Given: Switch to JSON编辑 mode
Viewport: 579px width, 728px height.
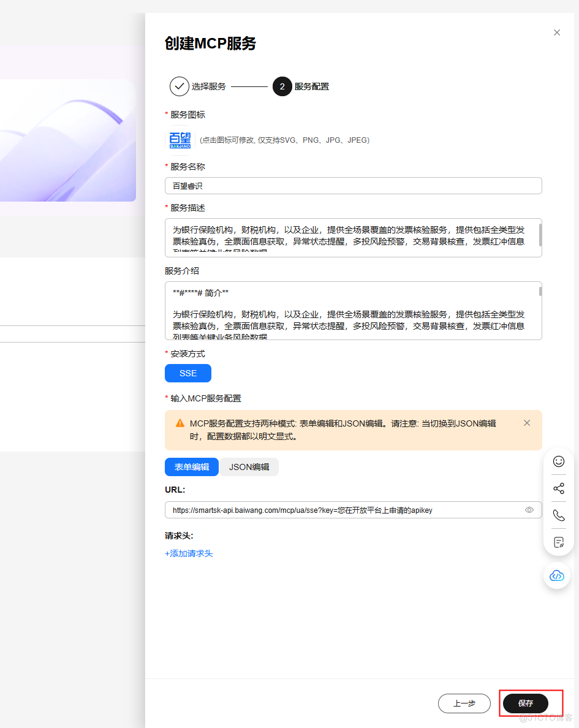Looking at the screenshot, I should (249, 467).
